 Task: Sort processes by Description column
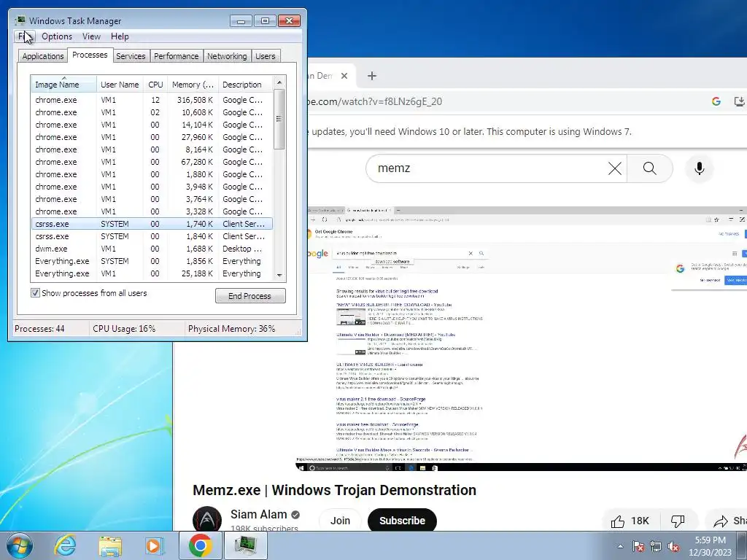click(245, 85)
